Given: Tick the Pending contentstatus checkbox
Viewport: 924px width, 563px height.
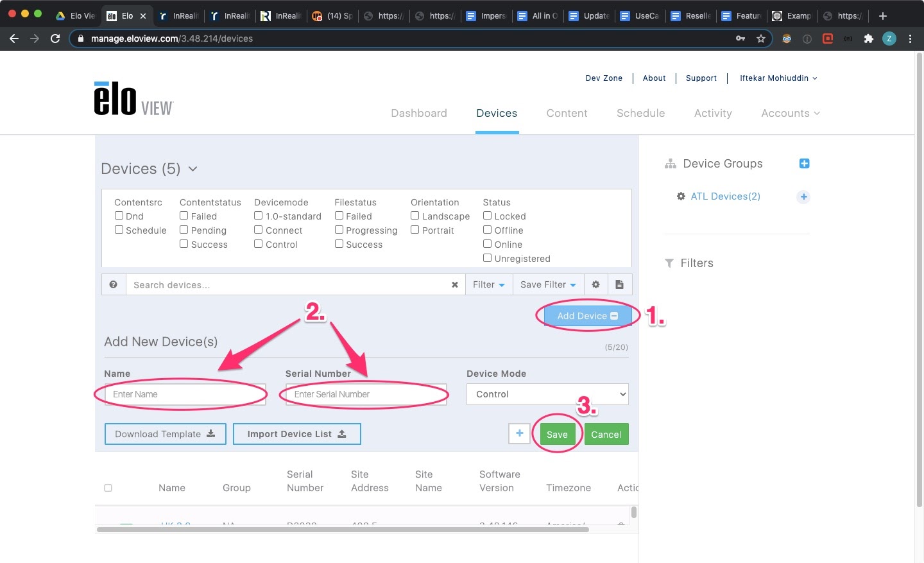Looking at the screenshot, I should click(184, 230).
